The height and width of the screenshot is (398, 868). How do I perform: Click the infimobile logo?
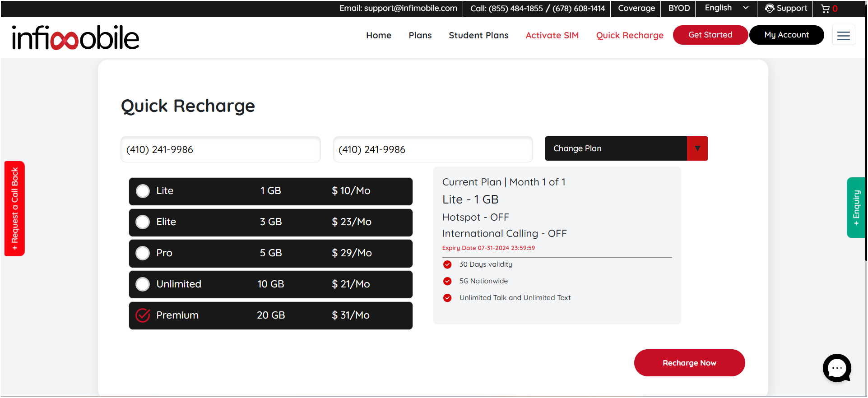point(75,37)
